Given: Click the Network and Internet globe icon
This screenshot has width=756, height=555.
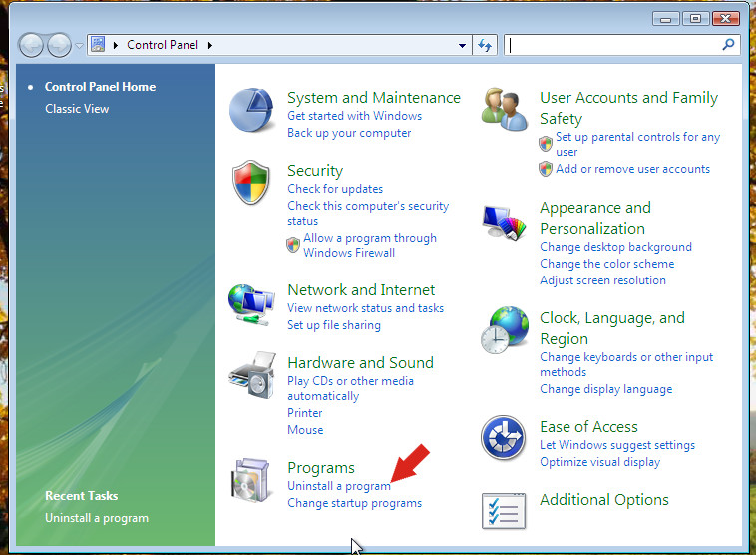Looking at the screenshot, I should click(x=251, y=305).
